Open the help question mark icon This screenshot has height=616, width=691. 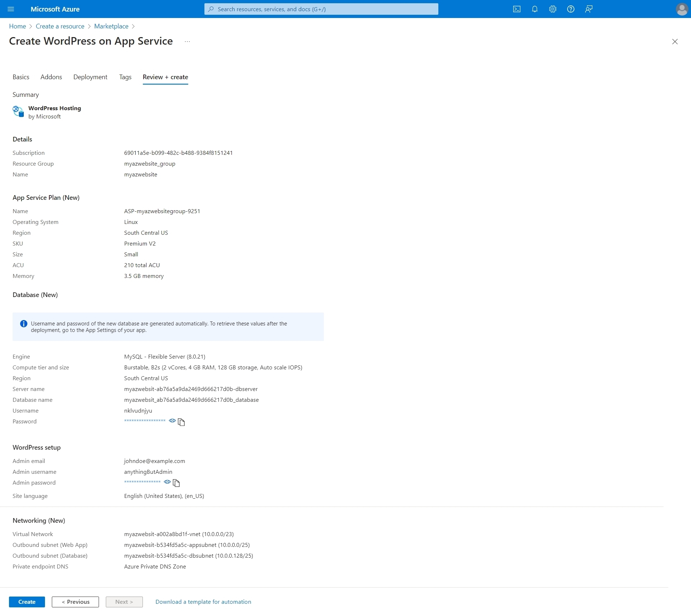click(x=571, y=9)
